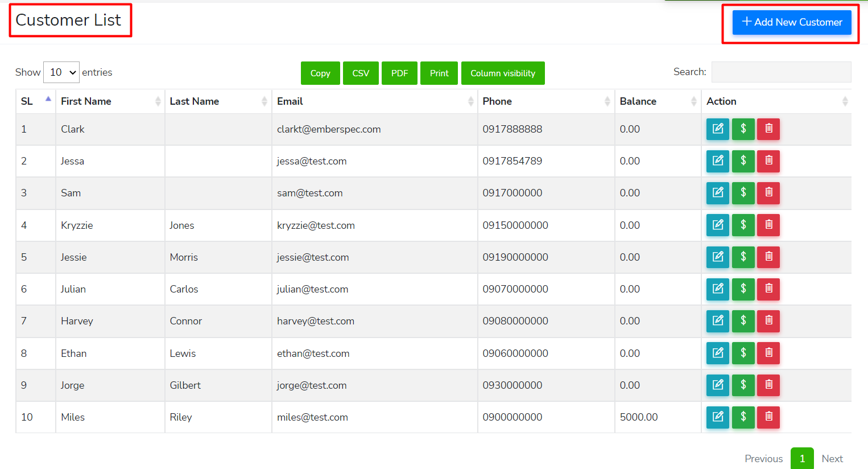Edit the Jorge Gilbert customer record
868x469 pixels.
pyautogui.click(x=717, y=385)
